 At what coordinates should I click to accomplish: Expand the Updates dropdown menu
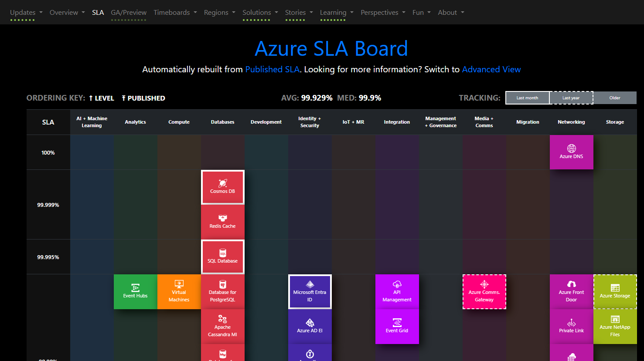(26, 12)
